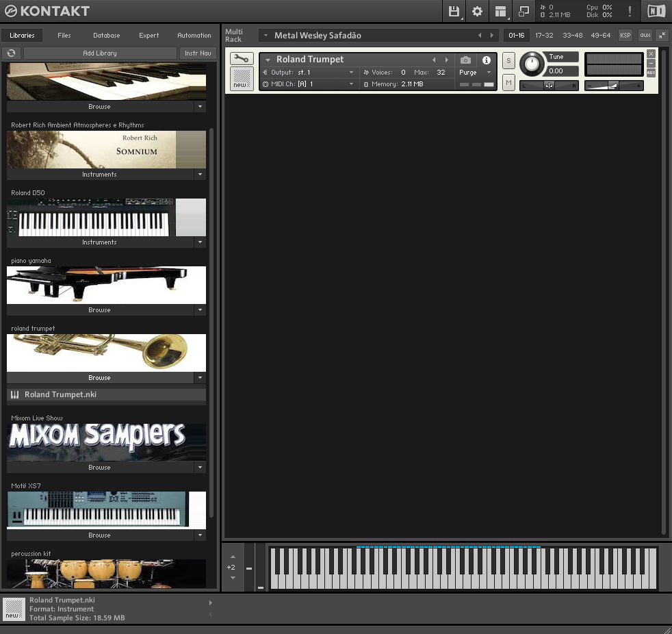
Task: Click Add Library button
Action: pos(100,53)
